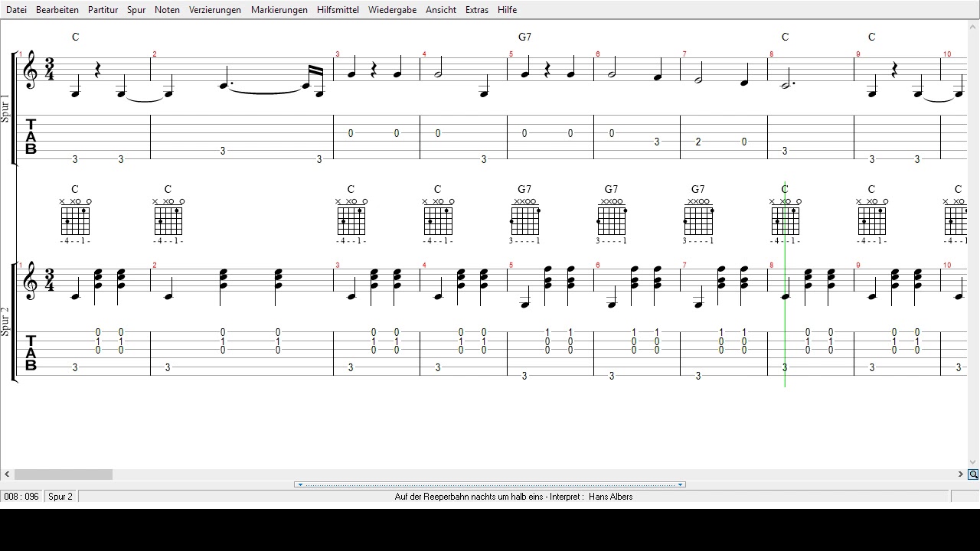This screenshot has height=551, width=980.
Task: Open the Datei menu
Action: (x=16, y=10)
